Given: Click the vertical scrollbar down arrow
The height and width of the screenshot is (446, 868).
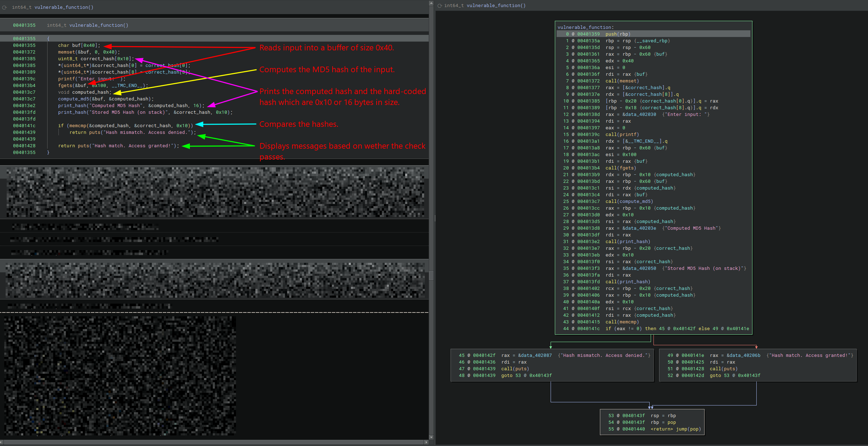Looking at the screenshot, I should click(x=431, y=437).
